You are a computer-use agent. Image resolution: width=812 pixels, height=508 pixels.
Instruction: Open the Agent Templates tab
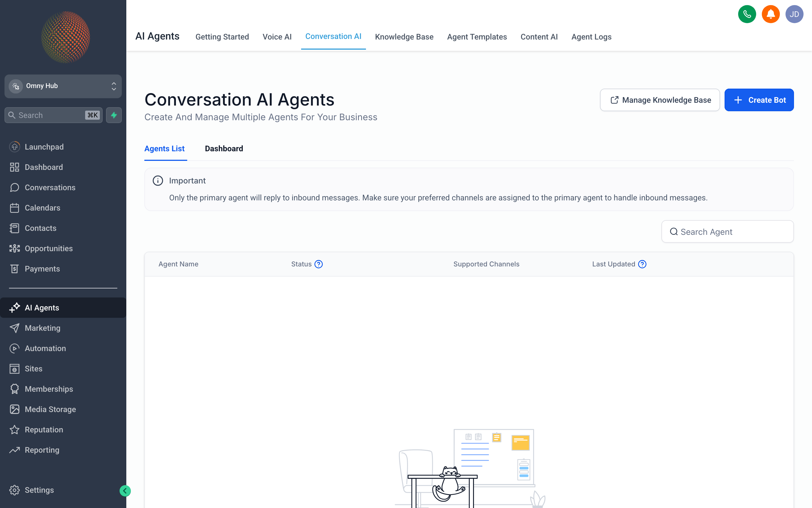[x=477, y=37]
